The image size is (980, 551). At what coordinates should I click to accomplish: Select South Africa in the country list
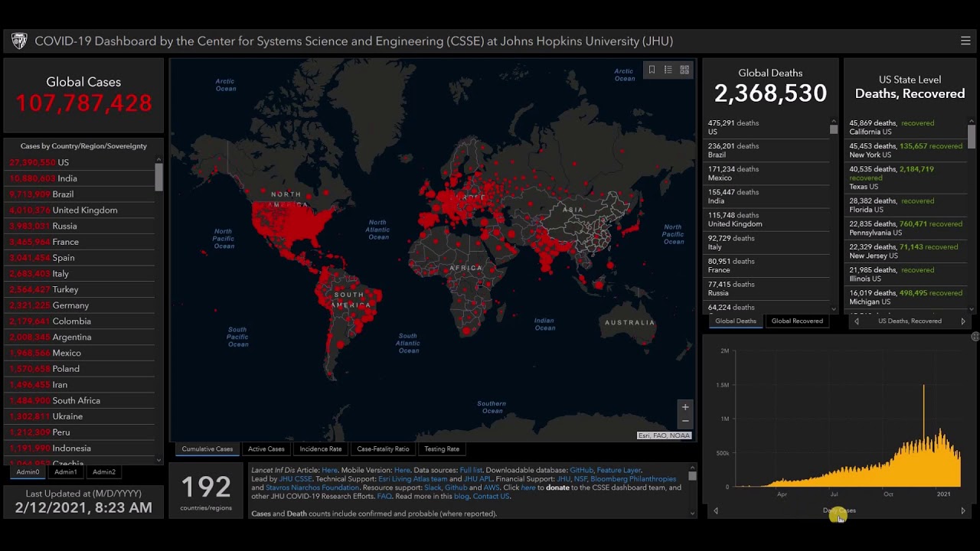tap(79, 400)
